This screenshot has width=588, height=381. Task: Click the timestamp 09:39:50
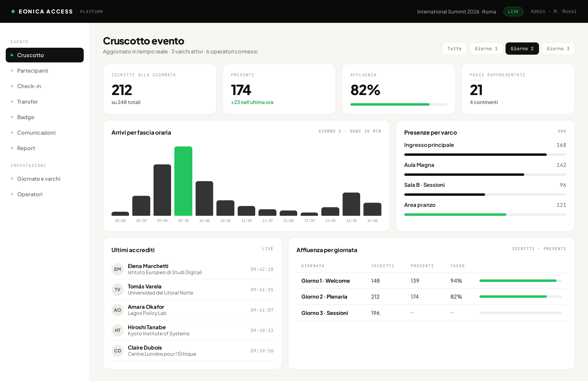[262, 351]
